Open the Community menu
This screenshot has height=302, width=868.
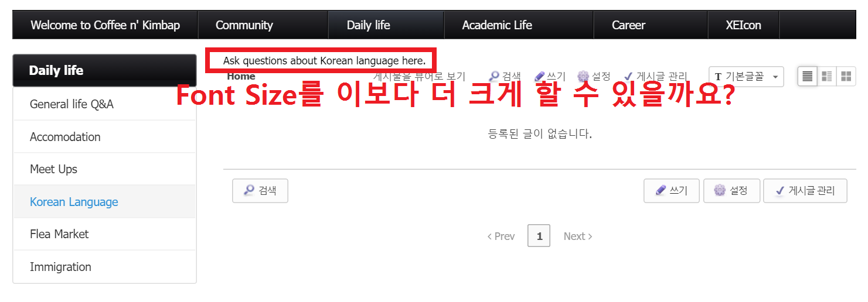(x=244, y=25)
